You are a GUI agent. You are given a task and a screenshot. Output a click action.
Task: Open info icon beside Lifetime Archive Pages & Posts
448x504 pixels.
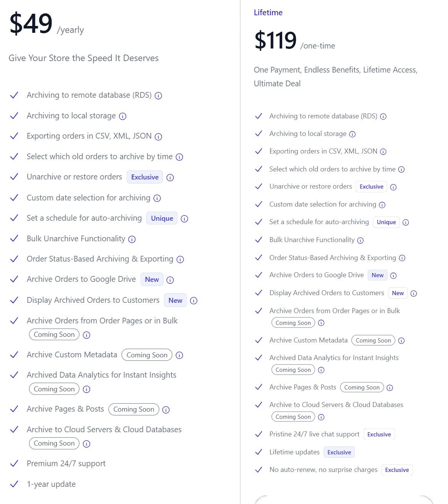390,388
